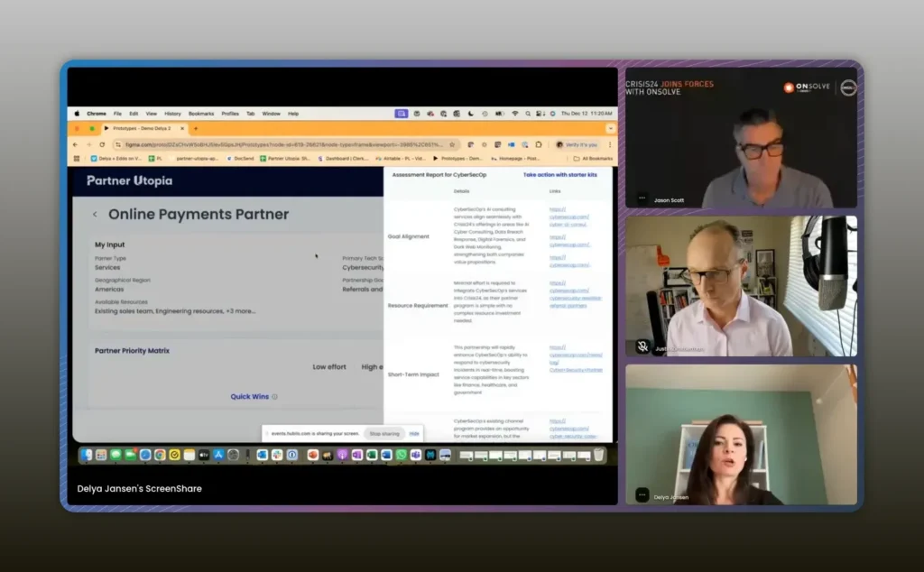Launch WhatsApp from the Dock
The image size is (924, 572).
(x=401, y=455)
